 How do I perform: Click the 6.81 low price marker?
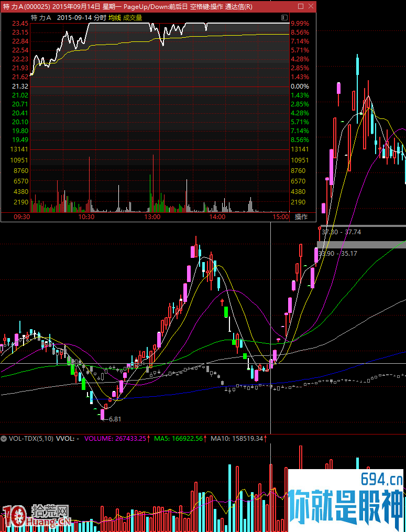[115, 419]
